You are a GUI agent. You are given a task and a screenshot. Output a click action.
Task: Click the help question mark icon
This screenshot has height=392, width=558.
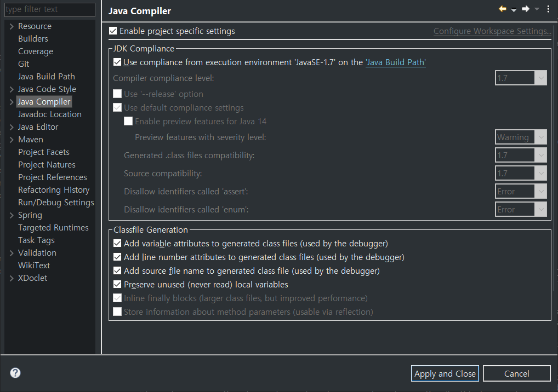(15, 373)
